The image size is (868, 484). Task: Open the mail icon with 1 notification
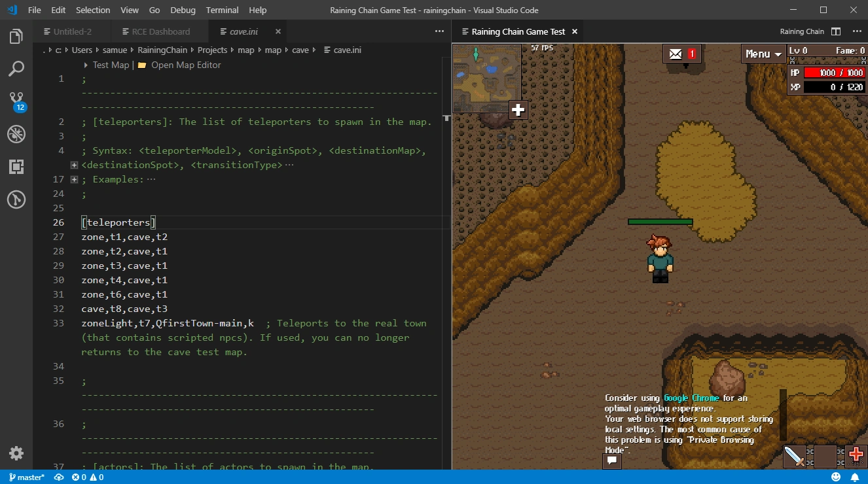[682, 54]
